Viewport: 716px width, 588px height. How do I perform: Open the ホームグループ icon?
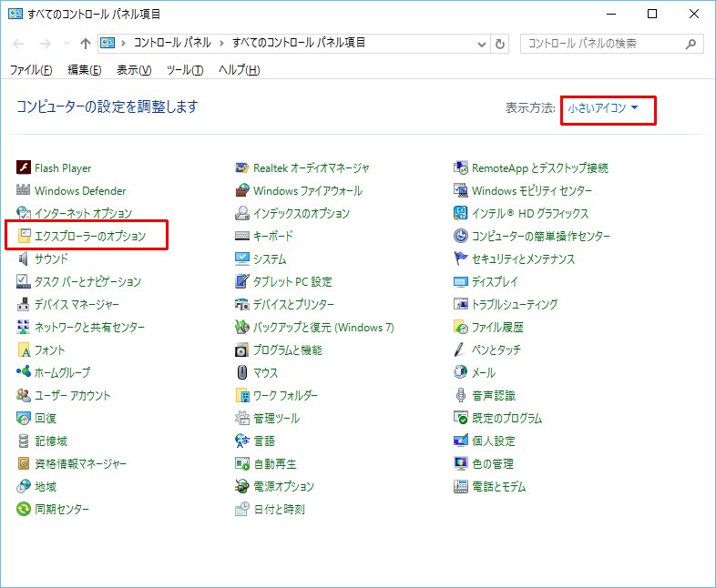(24, 372)
